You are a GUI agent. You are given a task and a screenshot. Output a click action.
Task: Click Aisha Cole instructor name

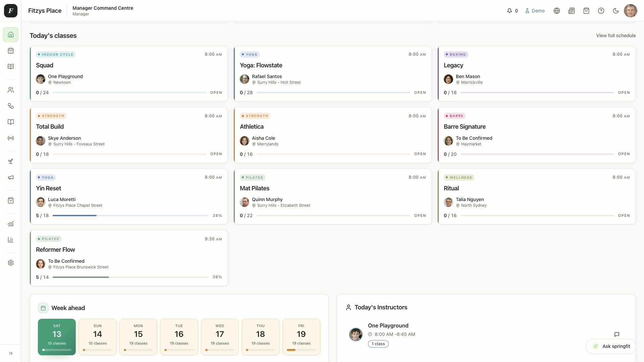click(263, 138)
